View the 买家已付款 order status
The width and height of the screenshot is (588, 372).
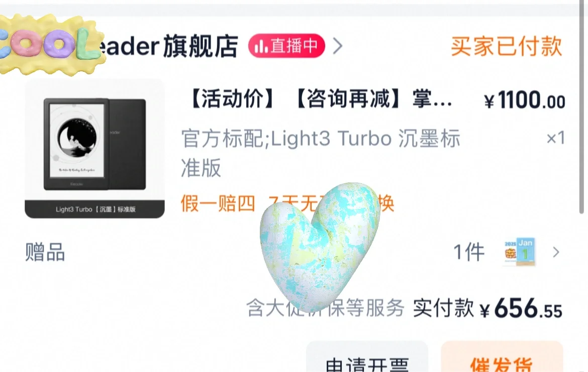pos(506,47)
